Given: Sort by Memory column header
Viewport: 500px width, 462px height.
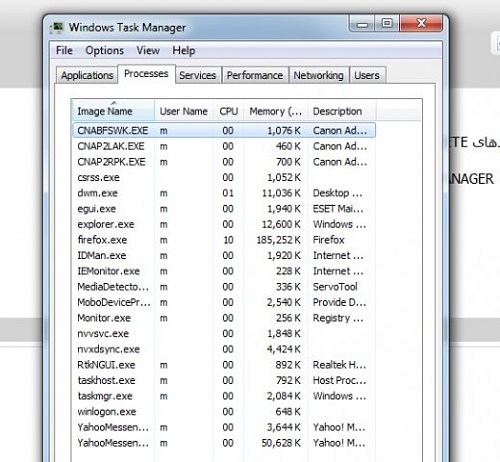Looking at the screenshot, I should pyautogui.click(x=276, y=111).
